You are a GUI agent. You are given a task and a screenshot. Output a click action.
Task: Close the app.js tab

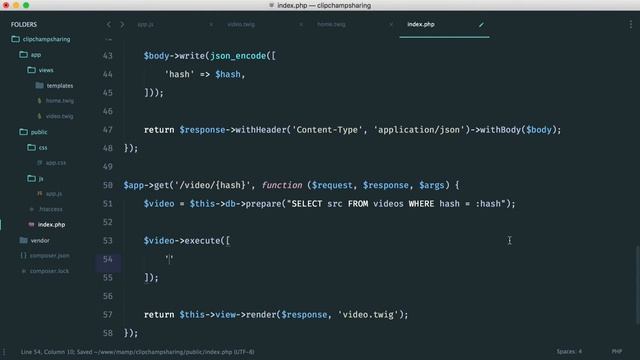[x=211, y=24]
